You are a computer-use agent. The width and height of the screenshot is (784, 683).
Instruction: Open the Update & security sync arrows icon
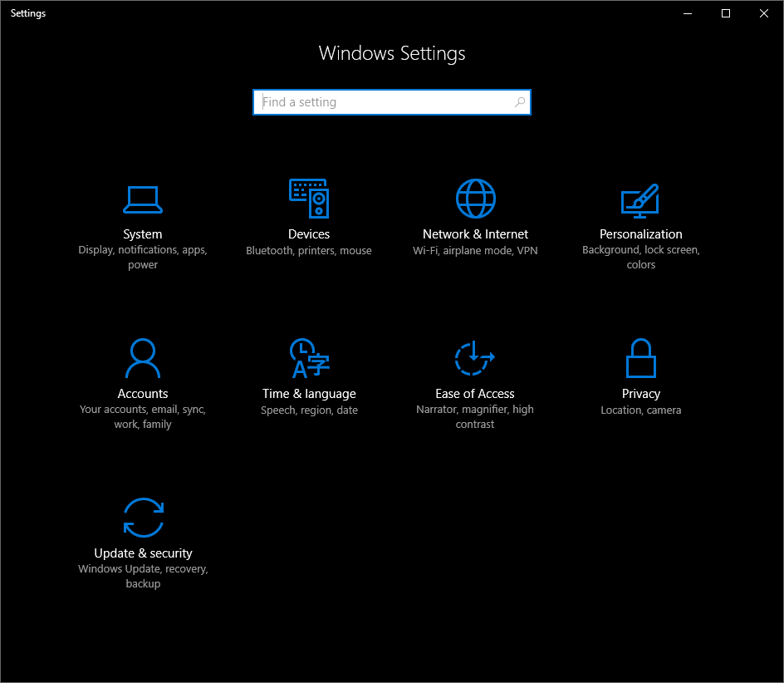pos(144,518)
